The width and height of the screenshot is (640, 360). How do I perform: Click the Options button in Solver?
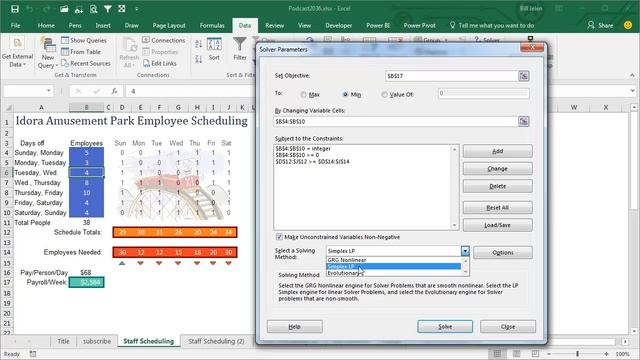click(502, 253)
